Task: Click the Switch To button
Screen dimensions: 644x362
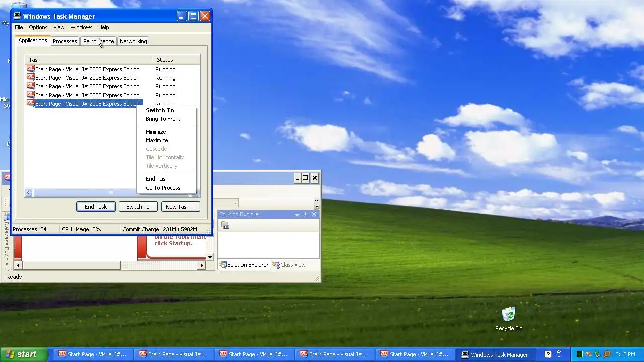Action: 138,207
